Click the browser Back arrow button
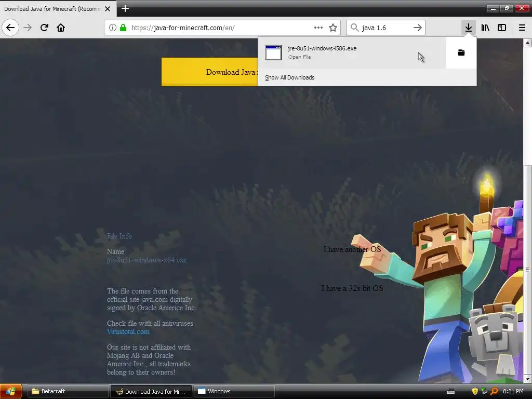532x399 pixels. click(x=10, y=28)
